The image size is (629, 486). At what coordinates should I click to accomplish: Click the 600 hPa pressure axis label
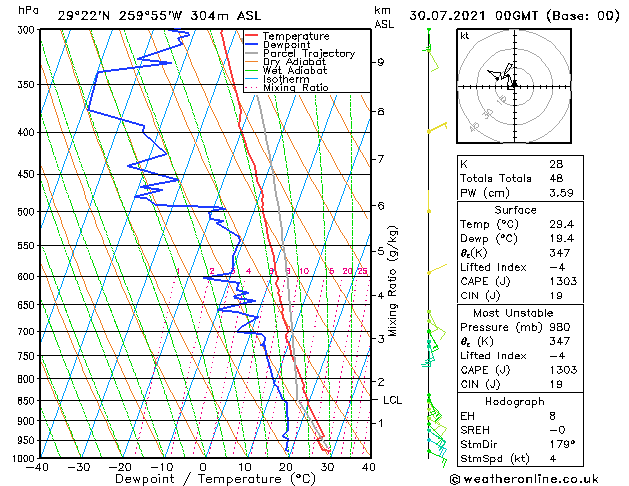coord(28,277)
